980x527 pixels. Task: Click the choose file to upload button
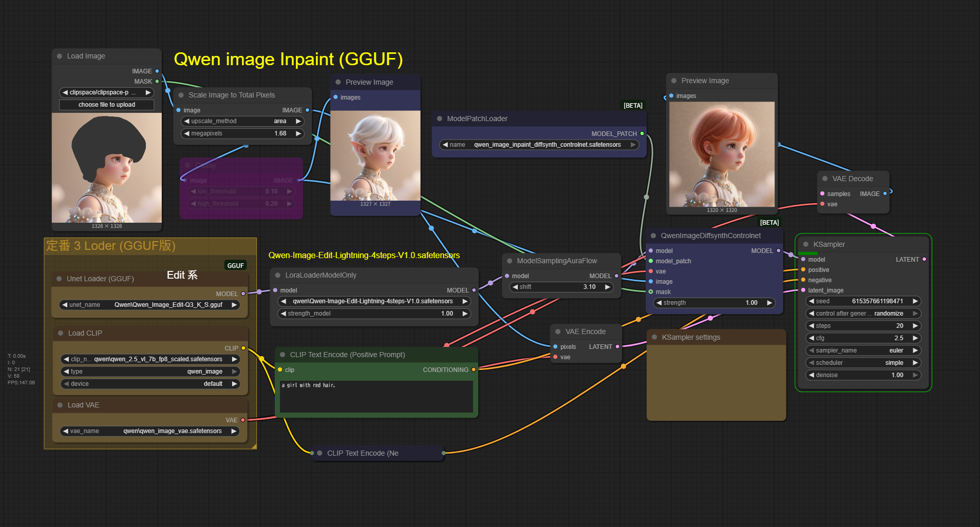107,105
